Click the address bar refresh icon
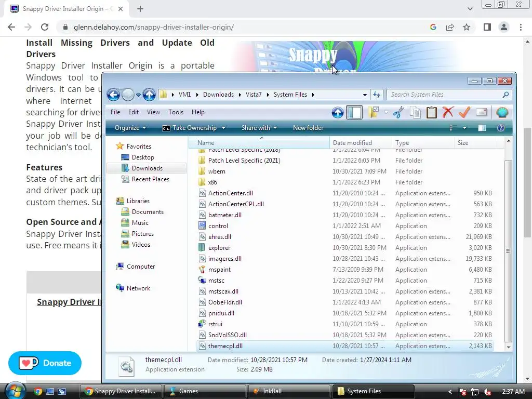 (377, 95)
